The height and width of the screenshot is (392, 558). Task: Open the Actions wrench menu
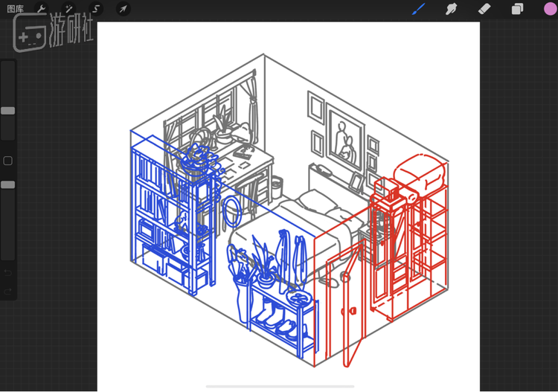pos(42,9)
